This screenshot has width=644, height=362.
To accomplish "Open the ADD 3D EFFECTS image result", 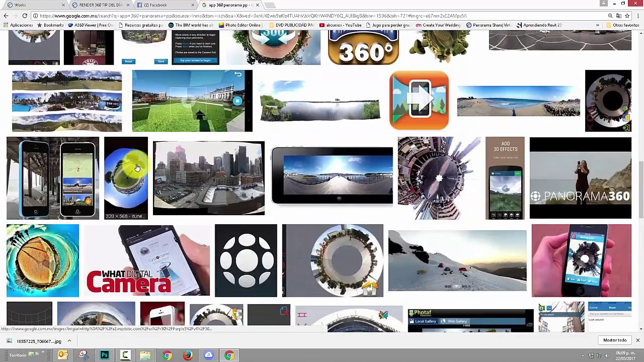I will [505, 178].
